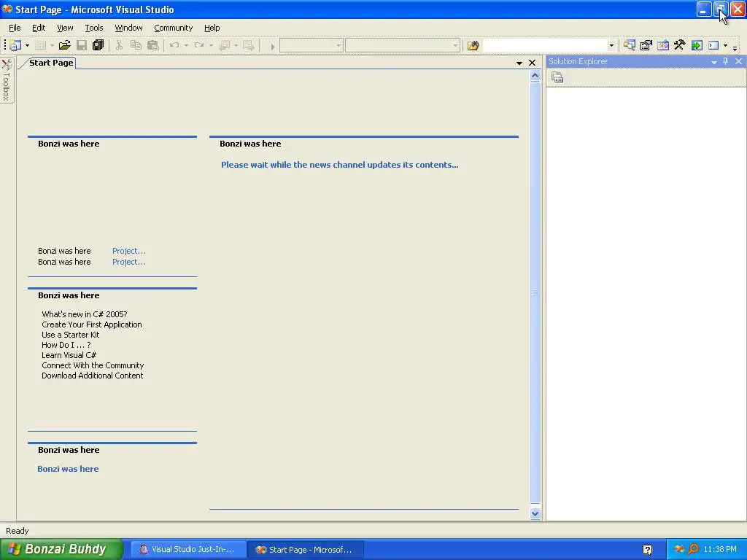Open the Community menu
This screenshot has height=560, width=747.
(x=174, y=28)
